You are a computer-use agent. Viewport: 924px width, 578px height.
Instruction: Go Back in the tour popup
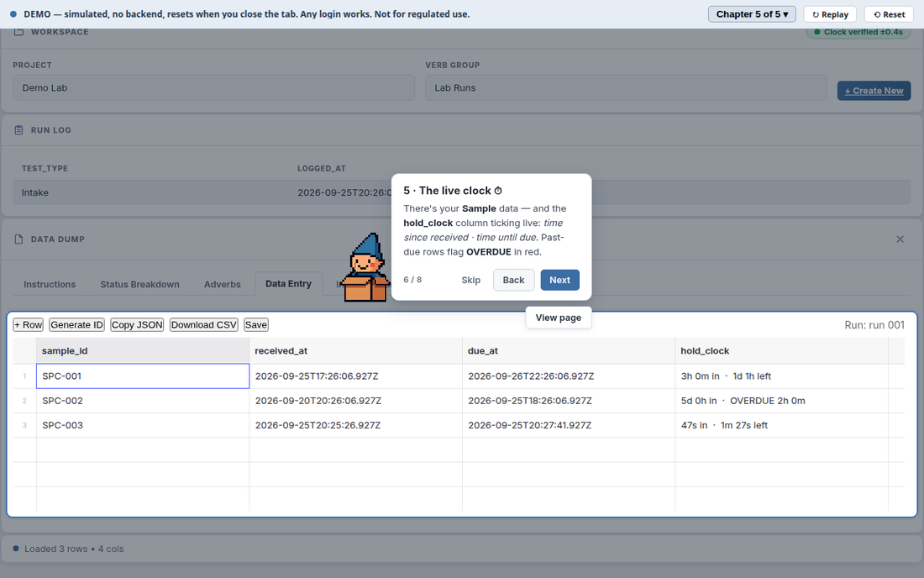tap(513, 280)
